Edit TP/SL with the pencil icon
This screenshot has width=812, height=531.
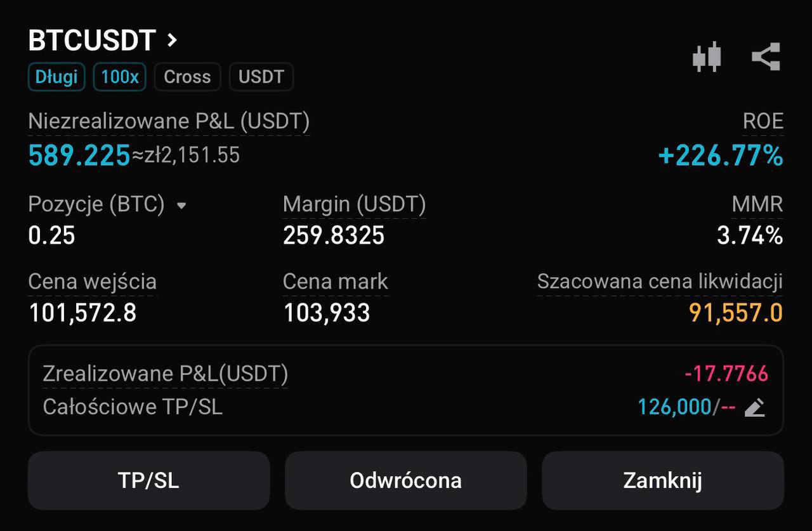(x=754, y=407)
